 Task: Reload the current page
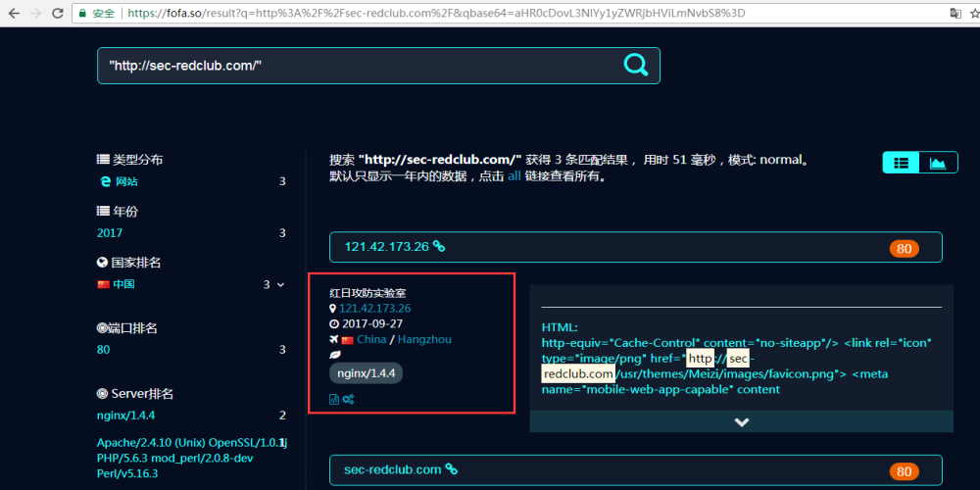click(58, 13)
